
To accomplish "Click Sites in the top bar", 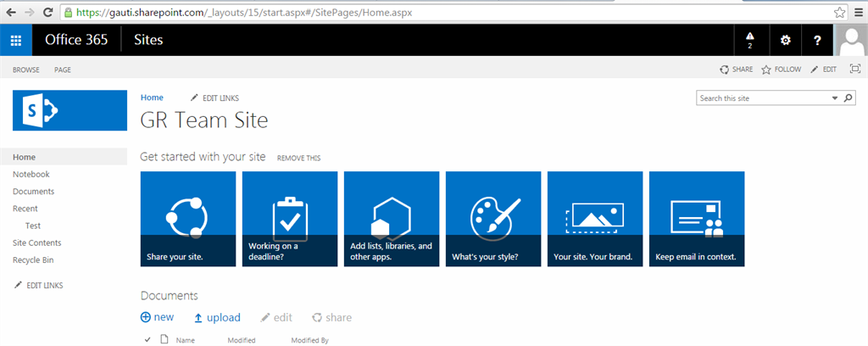I will [x=149, y=40].
